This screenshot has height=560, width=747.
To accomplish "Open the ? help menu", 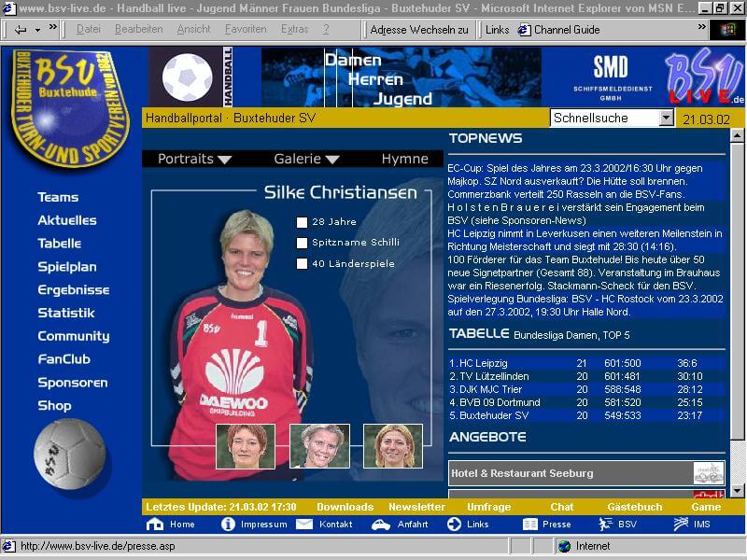I will pyautogui.click(x=326, y=30).
